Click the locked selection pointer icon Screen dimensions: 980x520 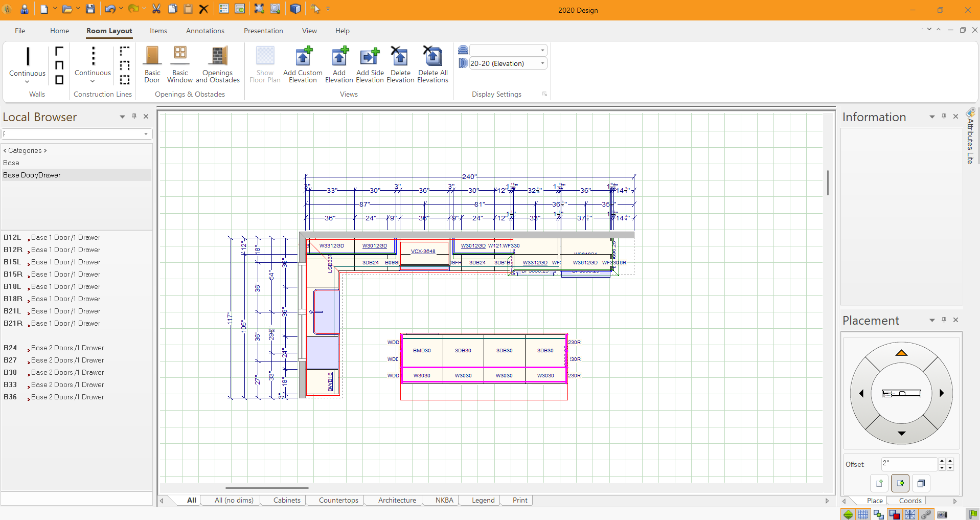tap(315, 9)
